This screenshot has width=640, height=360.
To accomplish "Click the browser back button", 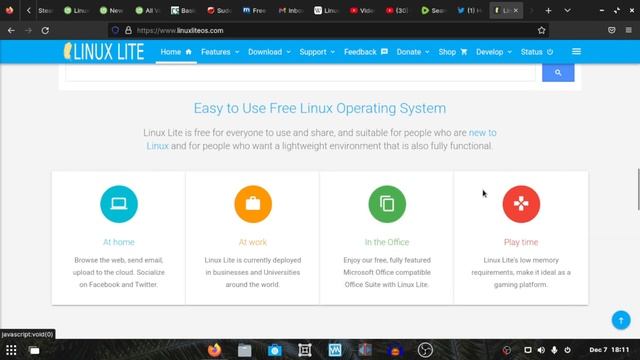I will [x=11, y=30].
